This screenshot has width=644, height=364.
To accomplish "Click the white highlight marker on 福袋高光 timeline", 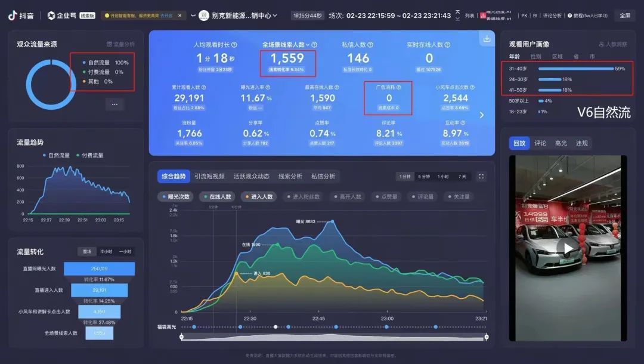I will [275, 327].
